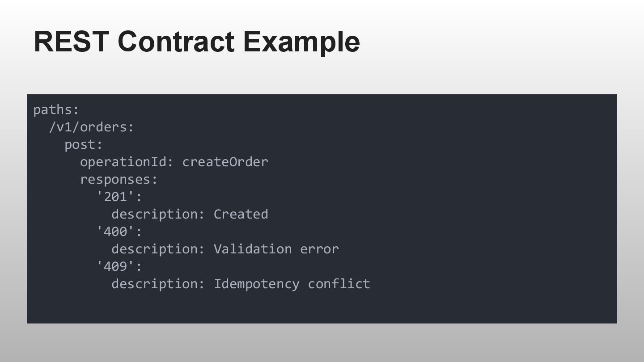Click the '201' status code
Screen dimensions: 644x362
click(115, 197)
